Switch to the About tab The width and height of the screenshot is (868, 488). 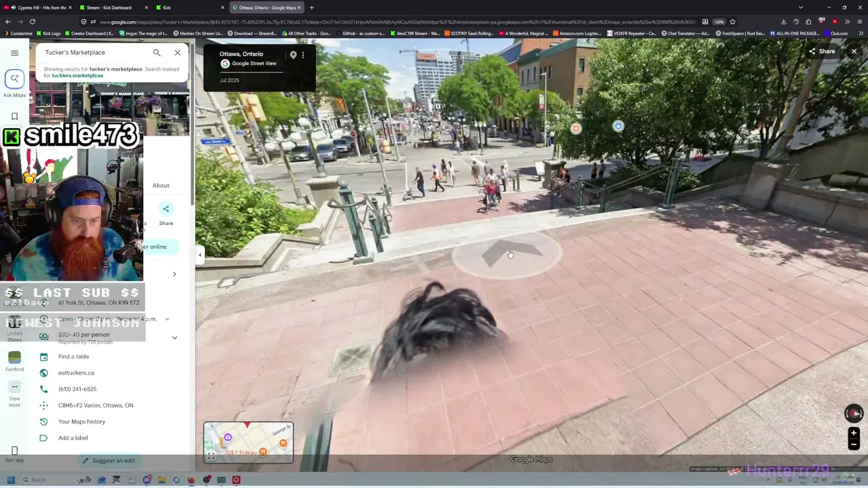click(x=161, y=185)
